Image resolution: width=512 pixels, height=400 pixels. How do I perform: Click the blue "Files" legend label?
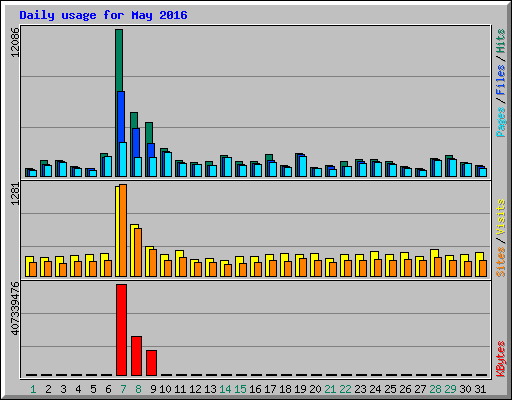pyautogui.click(x=500, y=80)
